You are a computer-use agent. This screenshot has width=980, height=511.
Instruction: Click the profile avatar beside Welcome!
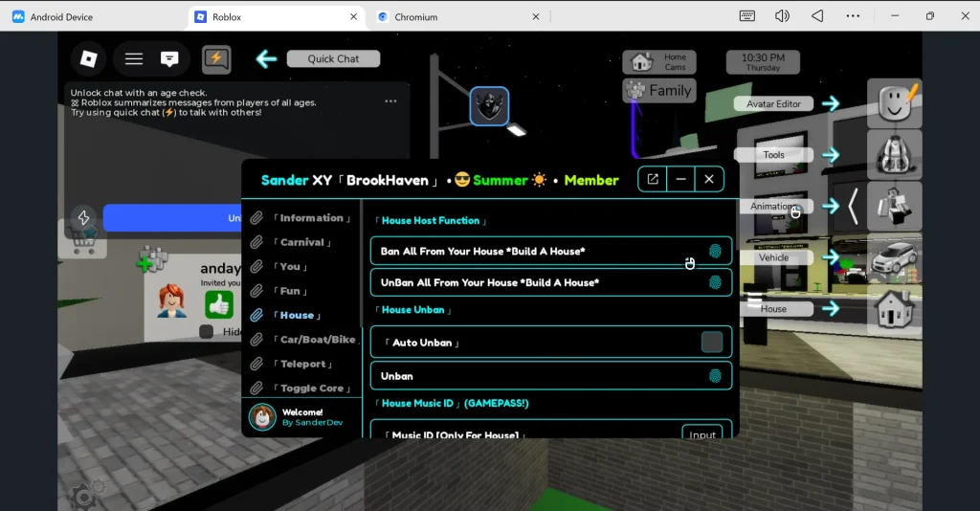(262, 417)
